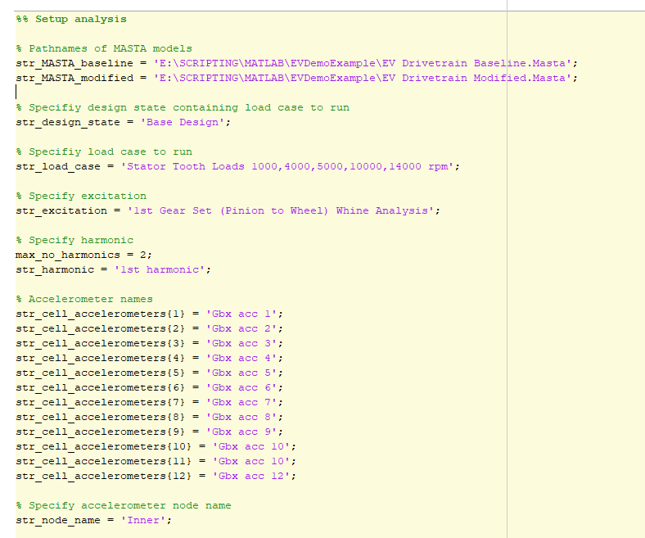Click the 'Pathnames of MASTA models' comment

pos(104,49)
